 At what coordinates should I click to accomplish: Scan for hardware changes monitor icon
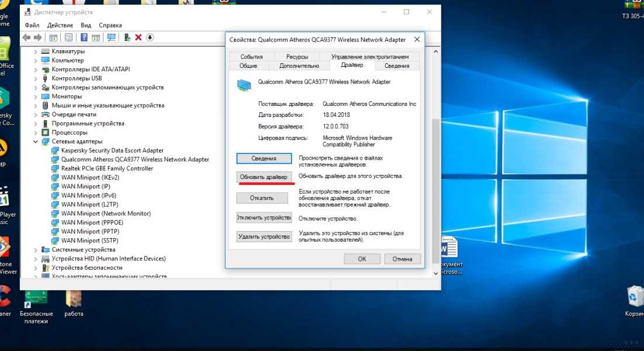[111, 37]
